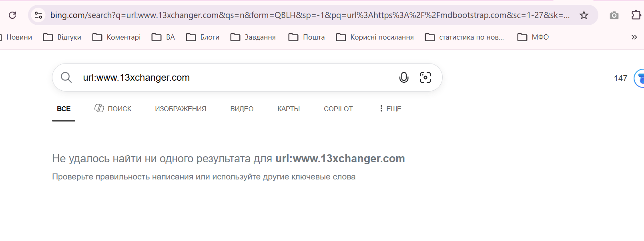The width and height of the screenshot is (644, 241).
Task: Open the статистика по нов... bookmark folder
Action: click(464, 37)
